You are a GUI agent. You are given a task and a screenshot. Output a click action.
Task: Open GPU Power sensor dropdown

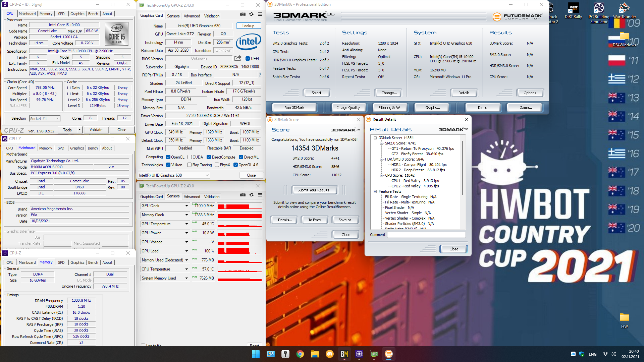(x=186, y=233)
